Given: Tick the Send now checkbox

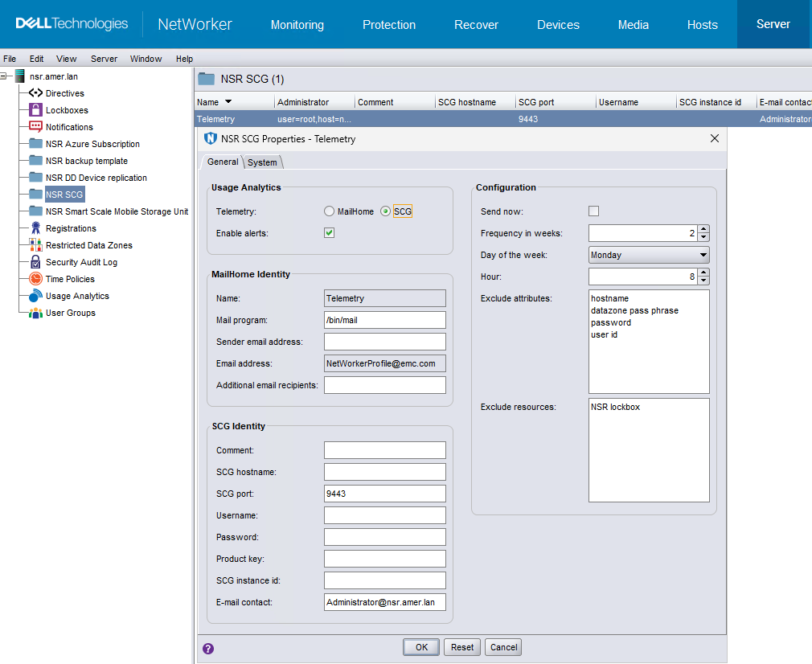Looking at the screenshot, I should 594,211.
